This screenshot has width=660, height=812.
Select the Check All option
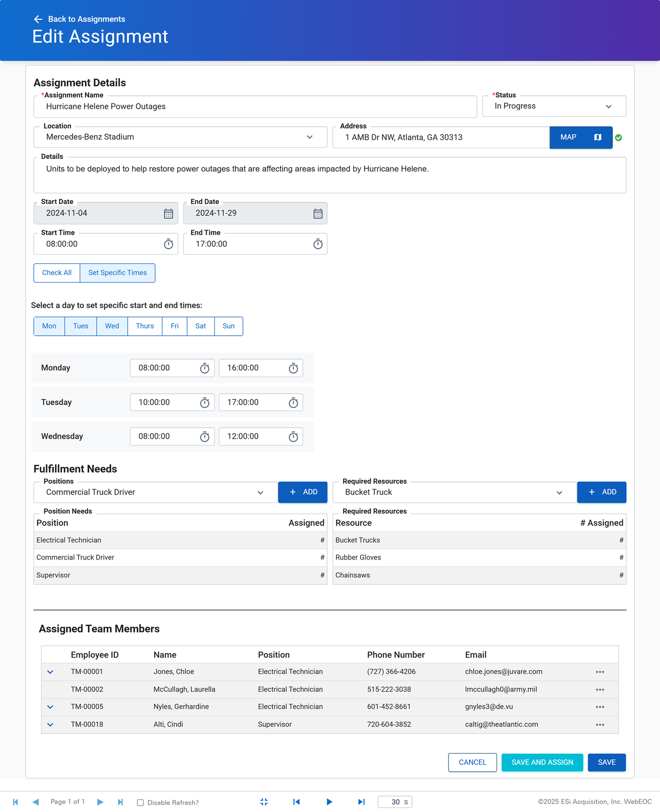click(x=57, y=273)
